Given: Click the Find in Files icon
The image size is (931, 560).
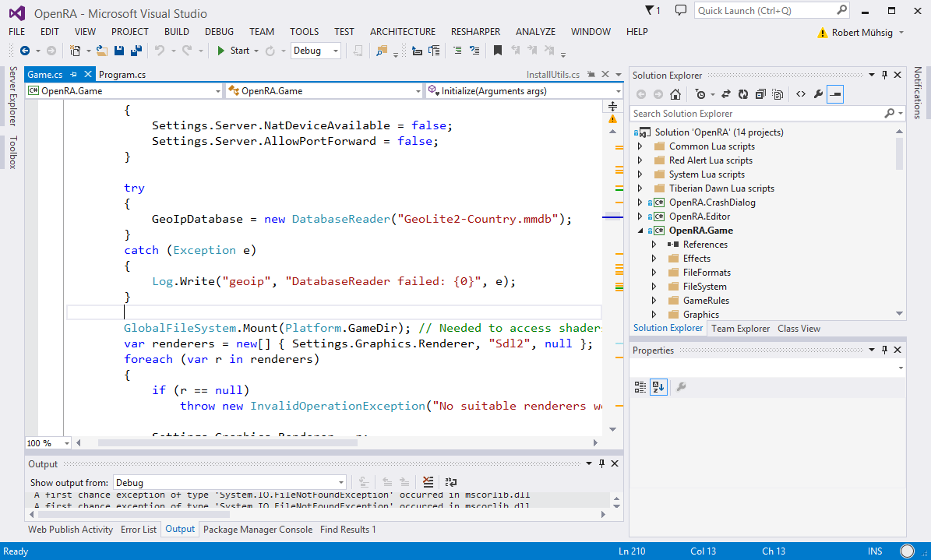Looking at the screenshot, I should 381,51.
